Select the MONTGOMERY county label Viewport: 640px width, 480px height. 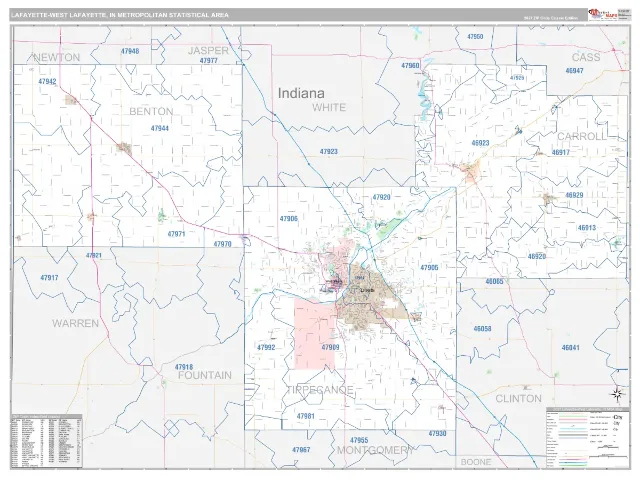click(375, 450)
